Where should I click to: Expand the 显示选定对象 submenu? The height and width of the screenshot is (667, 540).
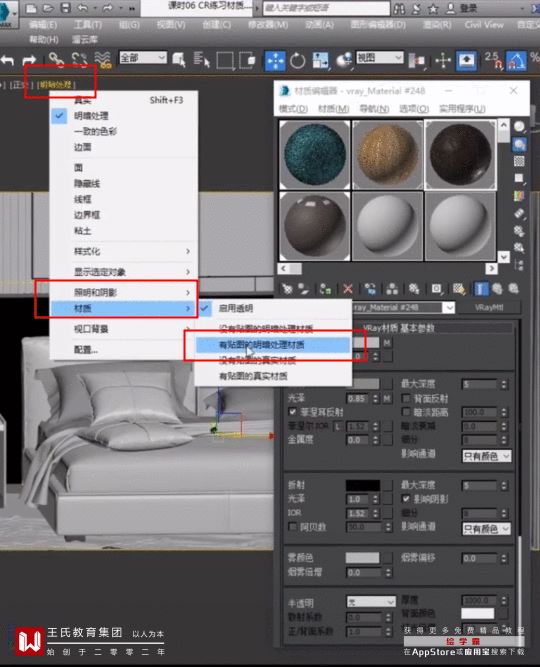click(123, 272)
